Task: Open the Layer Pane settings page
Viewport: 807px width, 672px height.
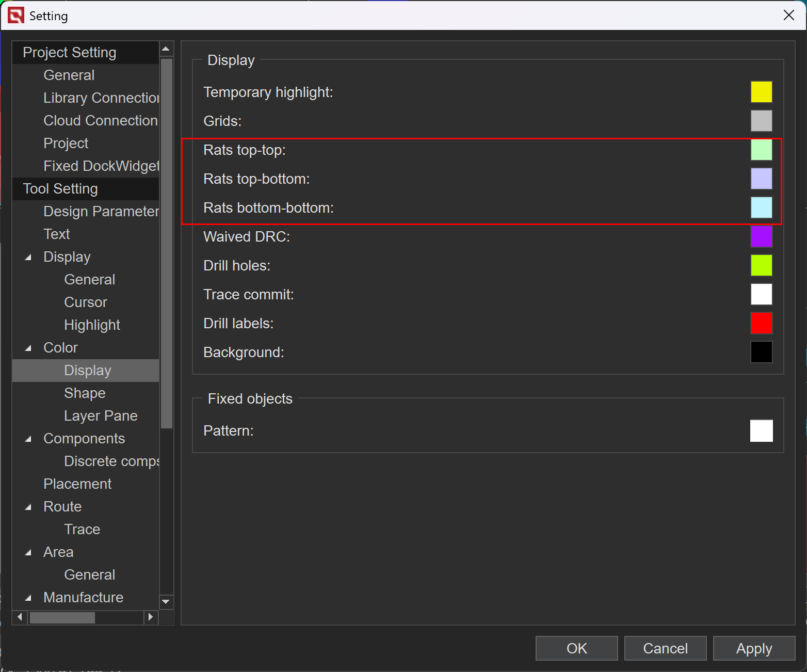Action: click(x=101, y=416)
